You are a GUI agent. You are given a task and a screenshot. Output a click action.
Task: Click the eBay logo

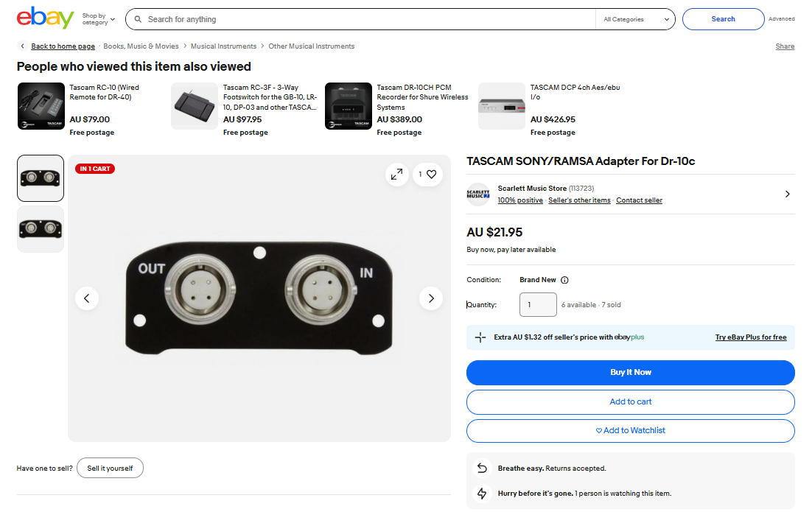click(45, 18)
